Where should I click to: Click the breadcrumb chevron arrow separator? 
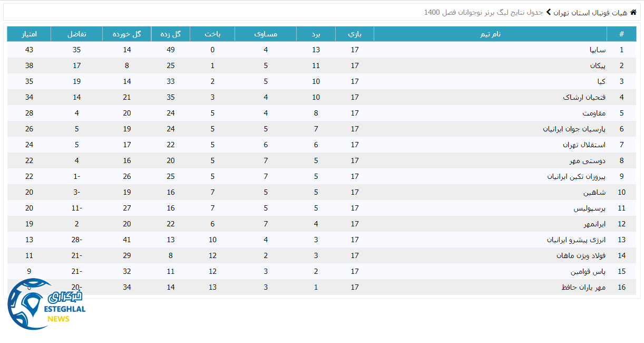tap(549, 12)
